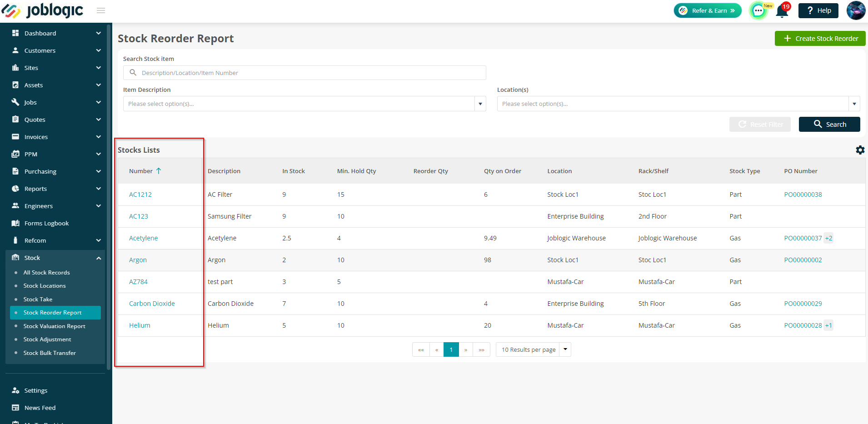This screenshot has height=424, width=868.
Task: Expand the Purchasing menu chevron
Action: [x=99, y=171]
